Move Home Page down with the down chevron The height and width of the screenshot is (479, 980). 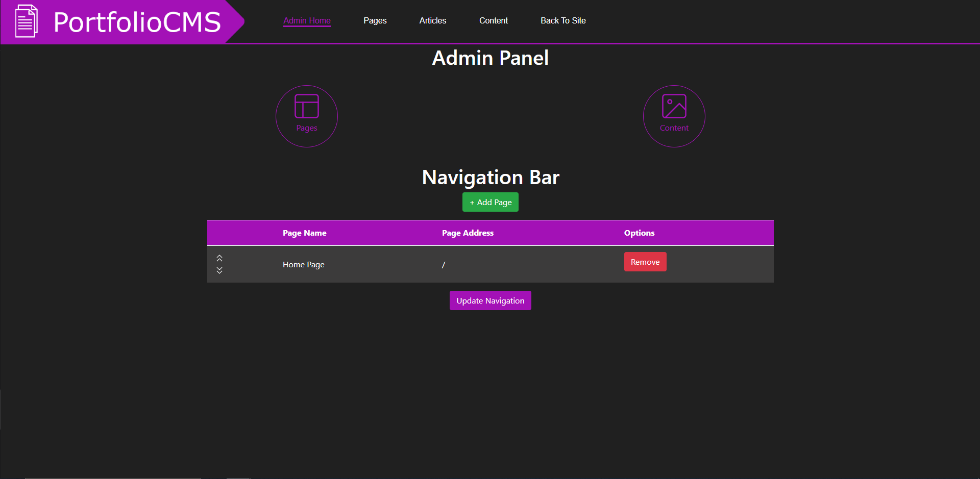pos(219,270)
